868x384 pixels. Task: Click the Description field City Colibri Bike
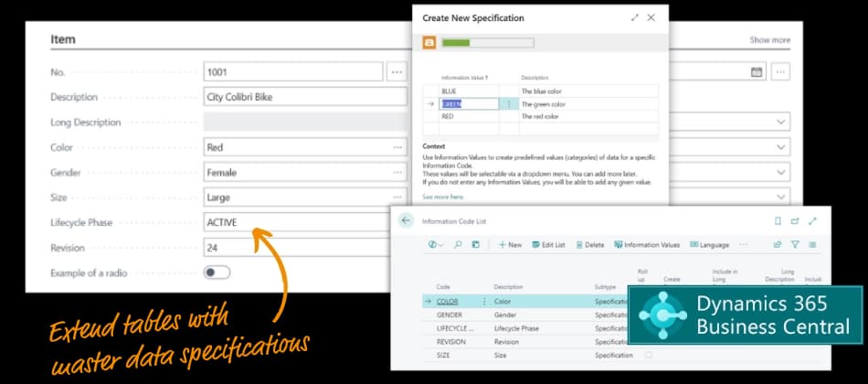[305, 97]
